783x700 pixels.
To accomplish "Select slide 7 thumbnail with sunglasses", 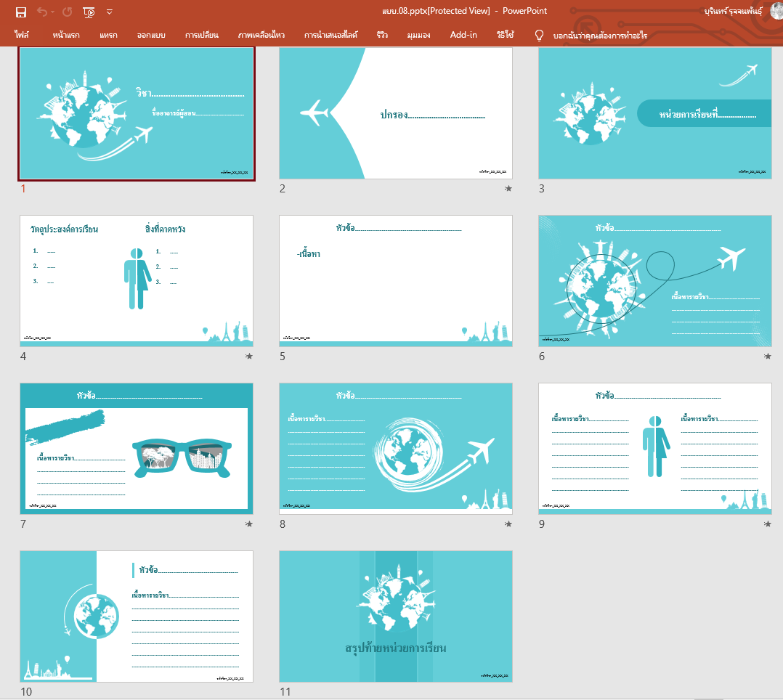I will click(137, 448).
